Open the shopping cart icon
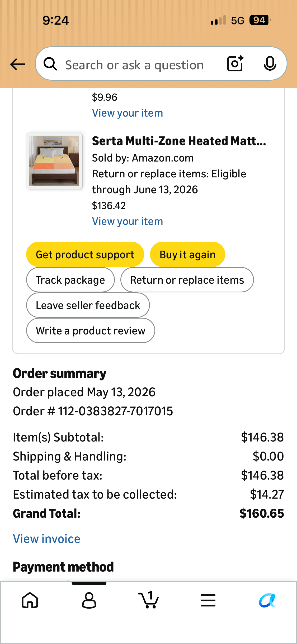The image size is (297, 644). pos(149,600)
